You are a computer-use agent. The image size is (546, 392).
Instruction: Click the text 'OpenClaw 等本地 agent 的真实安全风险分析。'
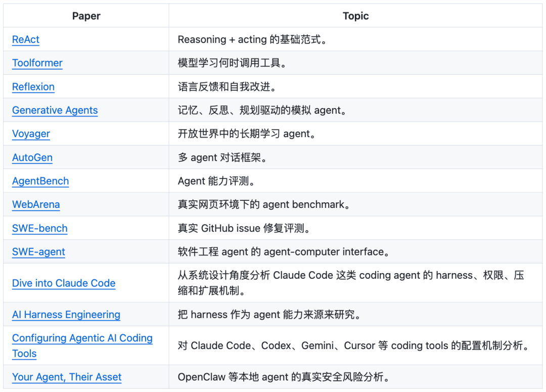[x=284, y=377]
